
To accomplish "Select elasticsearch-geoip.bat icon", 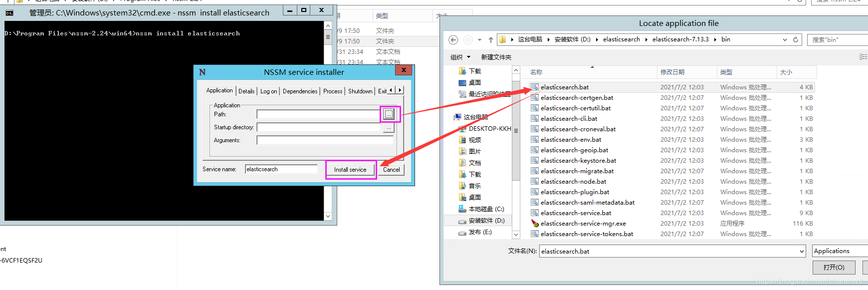I will [534, 150].
